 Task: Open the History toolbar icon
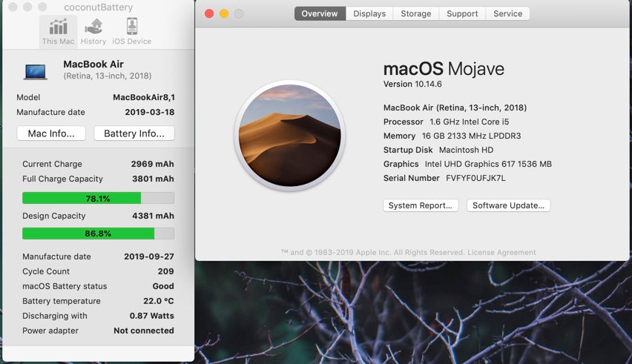pos(93,31)
